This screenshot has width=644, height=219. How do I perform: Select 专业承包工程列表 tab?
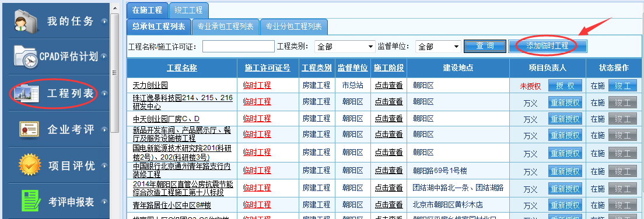[226, 27]
